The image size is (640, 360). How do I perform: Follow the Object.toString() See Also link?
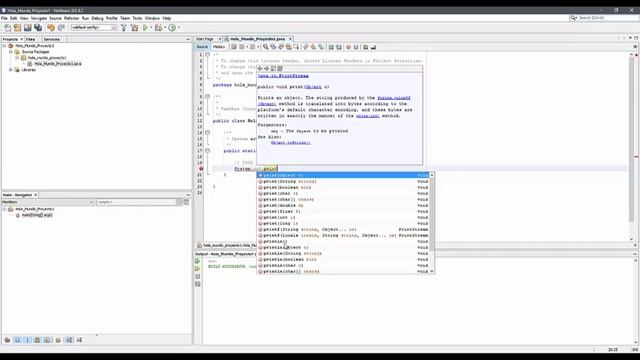[x=291, y=143]
